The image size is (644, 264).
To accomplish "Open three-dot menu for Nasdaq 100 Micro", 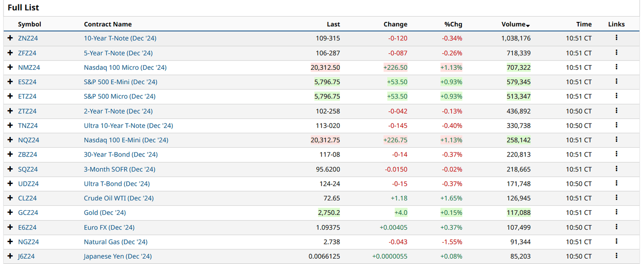I will (616, 67).
